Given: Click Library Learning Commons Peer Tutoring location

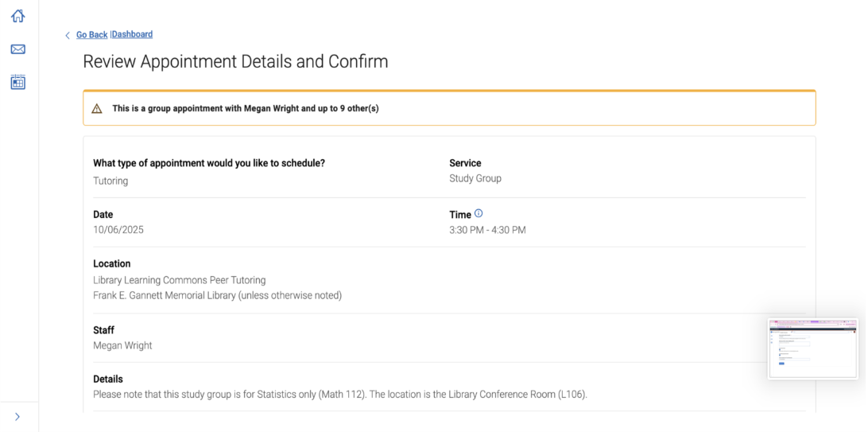Looking at the screenshot, I should tap(179, 280).
